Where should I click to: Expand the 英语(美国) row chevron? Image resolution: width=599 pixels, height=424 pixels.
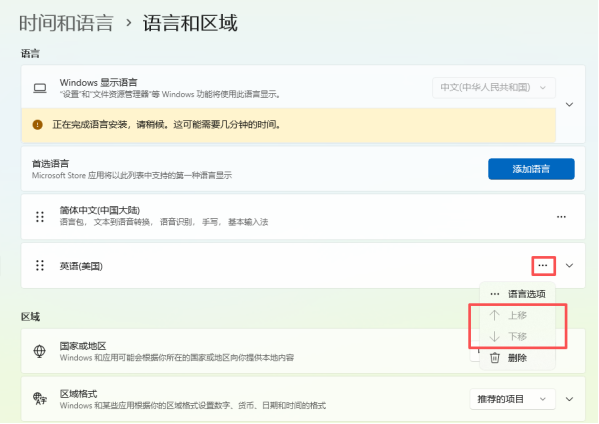pyautogui.click(x=569, y=265)
